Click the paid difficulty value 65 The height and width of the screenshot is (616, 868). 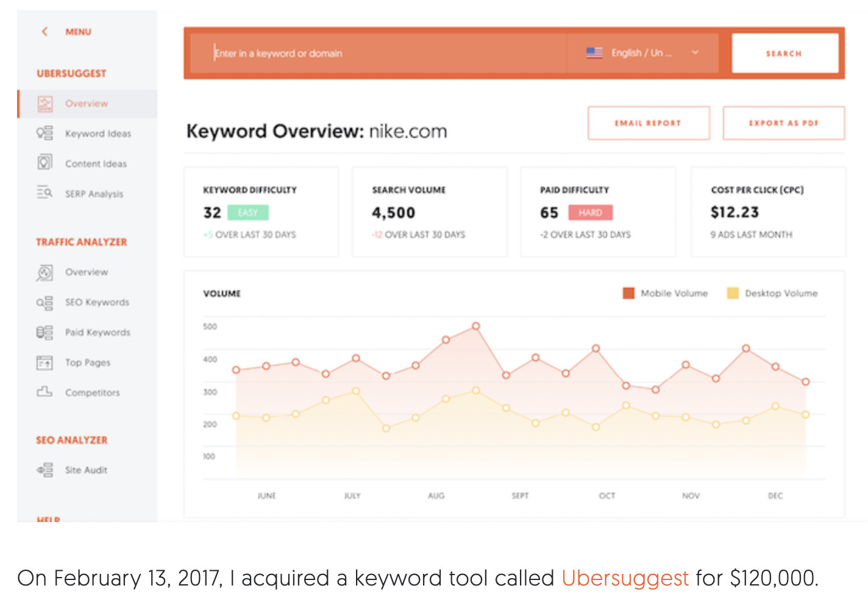(x=549, y=213)
